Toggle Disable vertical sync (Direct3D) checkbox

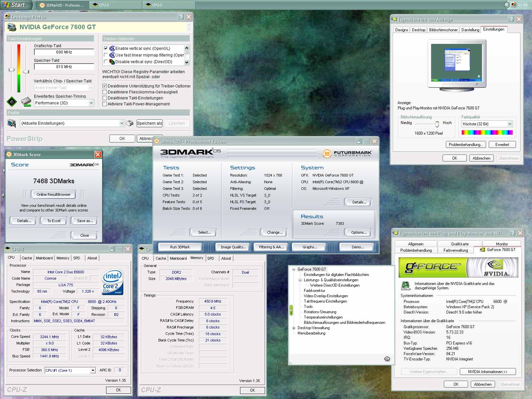tap(106, 62)
